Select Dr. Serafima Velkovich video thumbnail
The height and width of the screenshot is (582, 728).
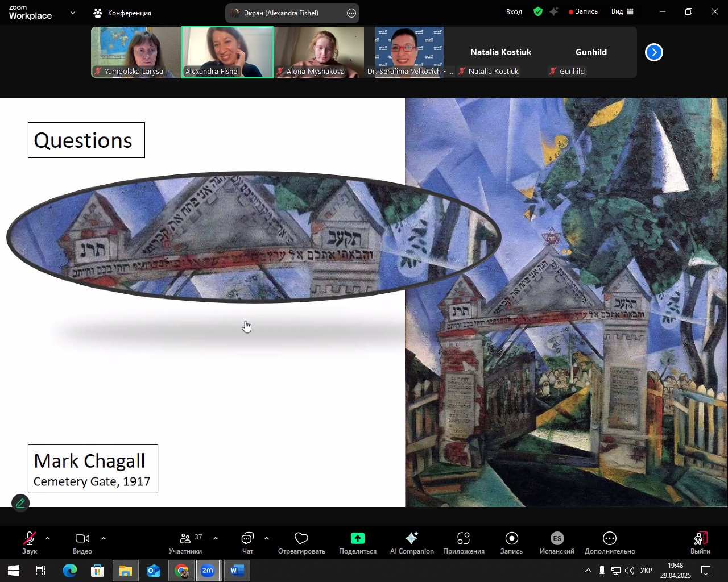[409, 52]
